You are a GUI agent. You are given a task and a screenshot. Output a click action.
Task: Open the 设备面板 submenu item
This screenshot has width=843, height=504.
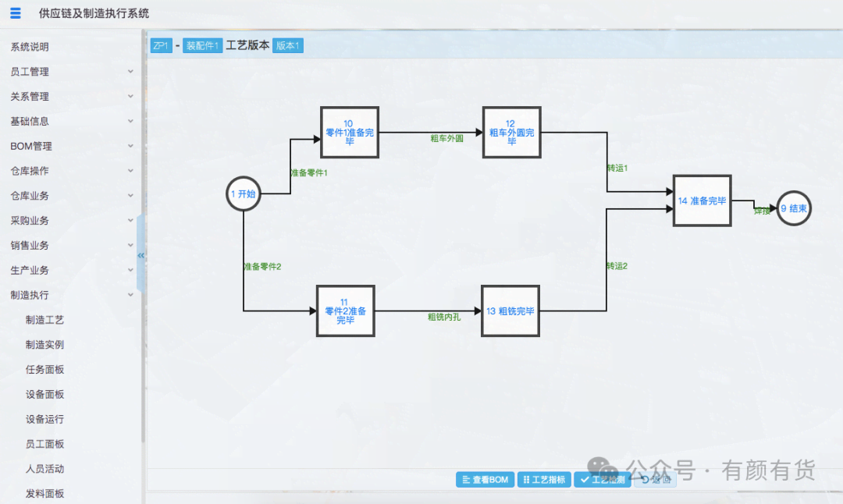coord(44,394)
